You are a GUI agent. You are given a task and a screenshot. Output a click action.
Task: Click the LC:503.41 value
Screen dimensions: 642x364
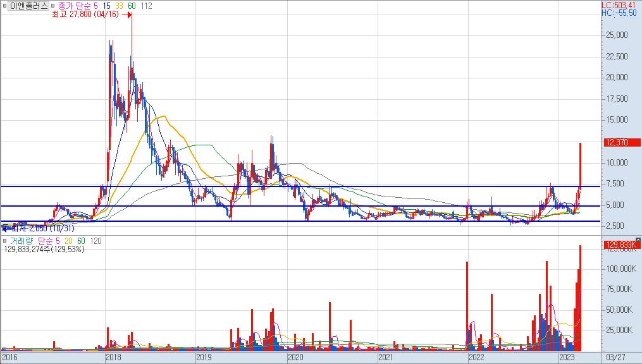click(x=618, y=5)
